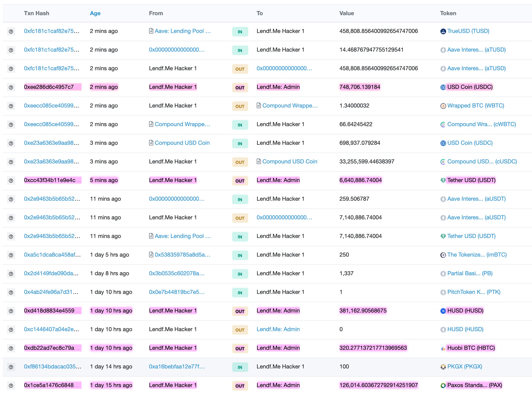Click the question mark icon on the PKGX row
The width and height of the screenshot is (532, 394).
tap(11, 367)
